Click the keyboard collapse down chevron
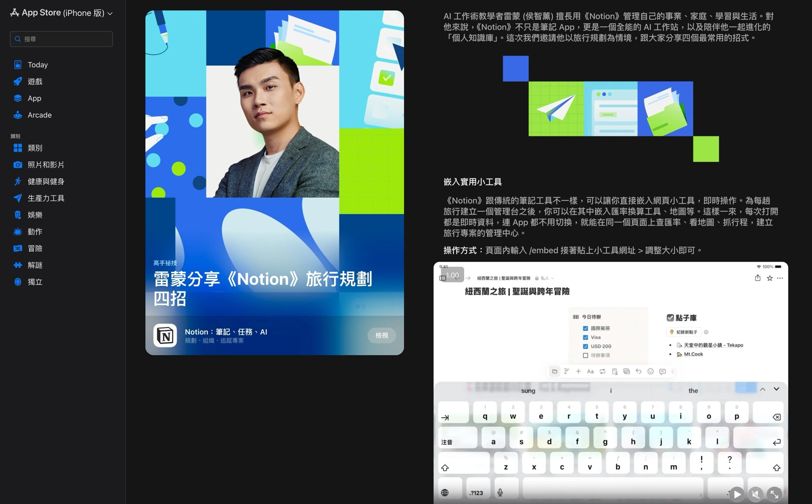 click(777, 389)
